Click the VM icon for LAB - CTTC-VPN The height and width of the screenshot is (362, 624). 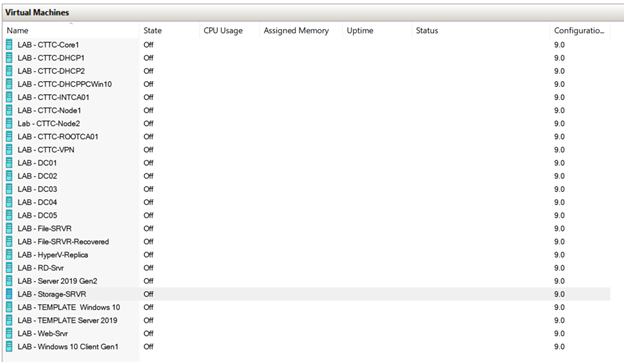[9, 150]
